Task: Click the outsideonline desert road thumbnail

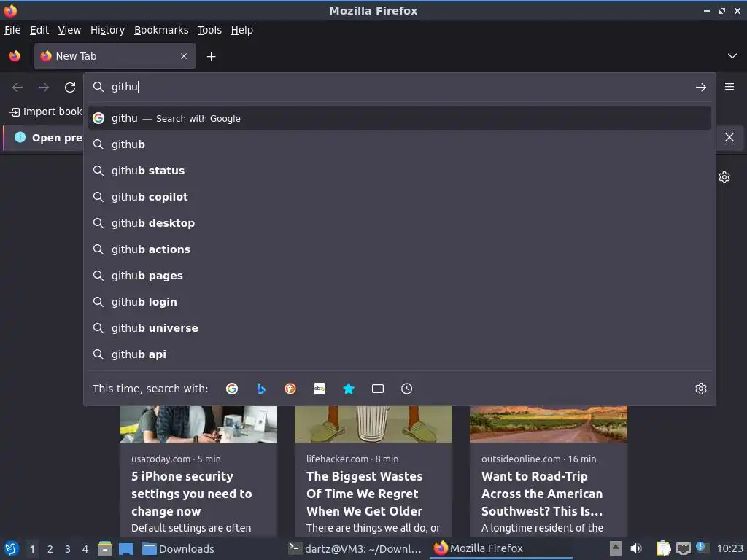Action: (549, 424)
